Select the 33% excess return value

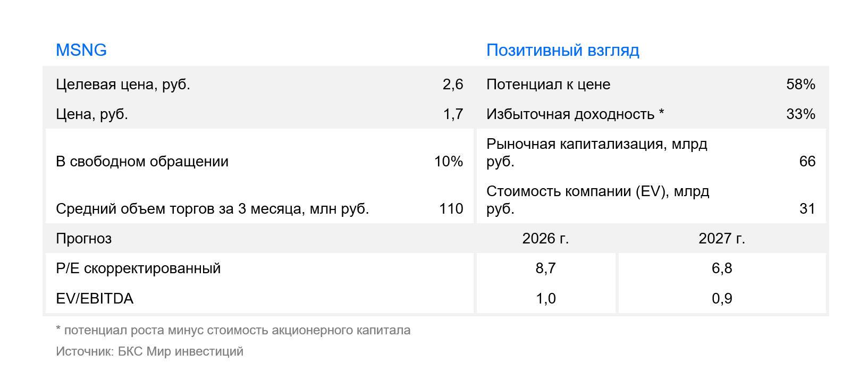(800, 114)
